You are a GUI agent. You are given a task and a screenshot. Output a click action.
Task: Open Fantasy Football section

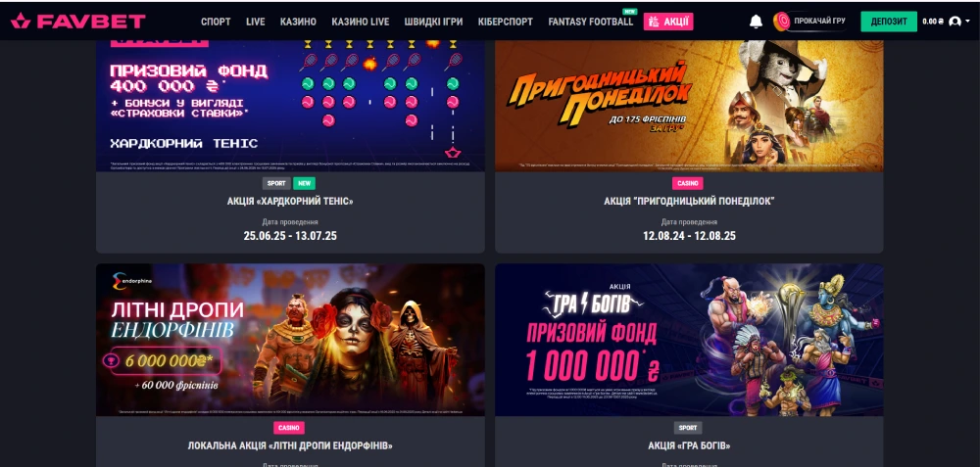(x=591, y=22)
